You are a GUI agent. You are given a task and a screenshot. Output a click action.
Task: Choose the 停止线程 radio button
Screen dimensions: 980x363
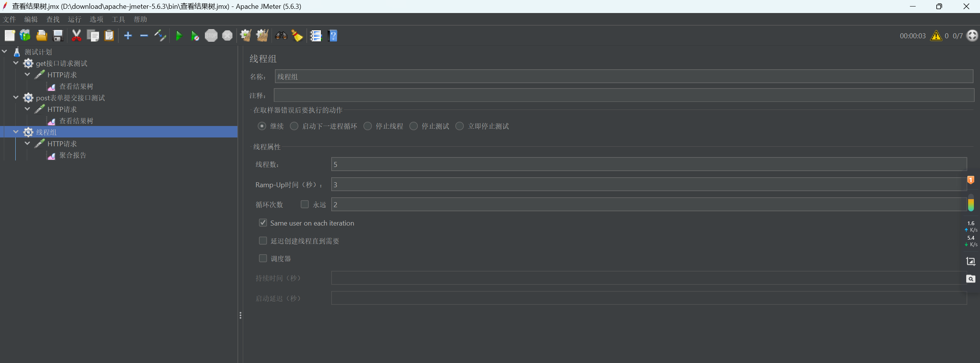368,126
